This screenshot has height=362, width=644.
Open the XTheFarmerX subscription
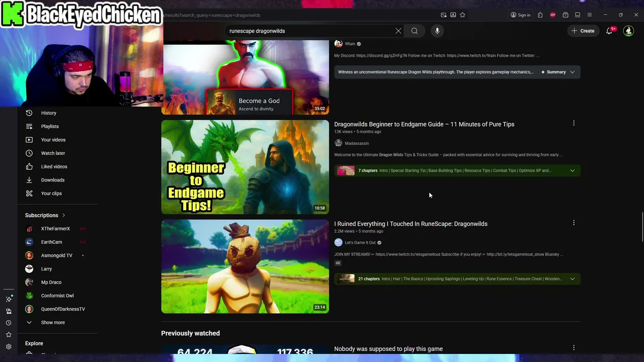pyautogui.click(x=57, y=229)
